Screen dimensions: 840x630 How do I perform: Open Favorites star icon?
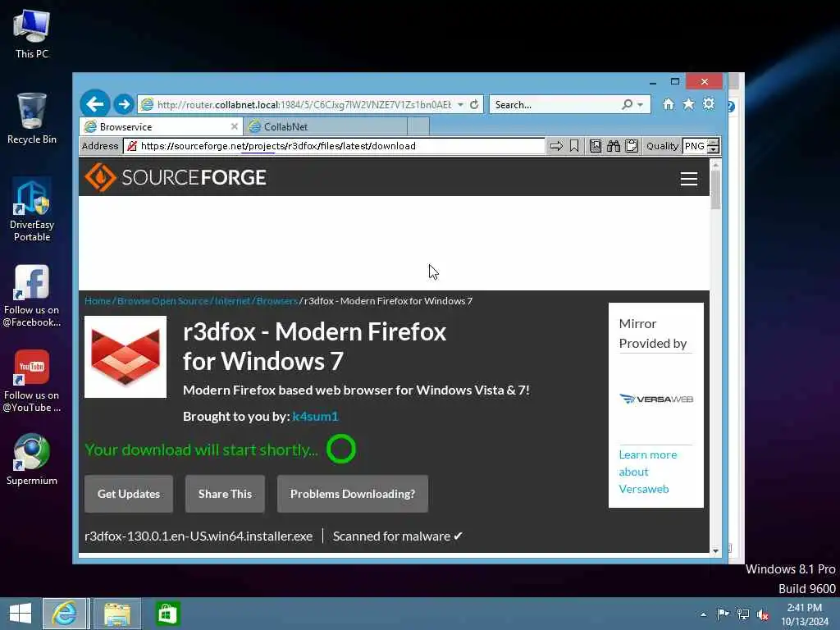click(688, 104)
